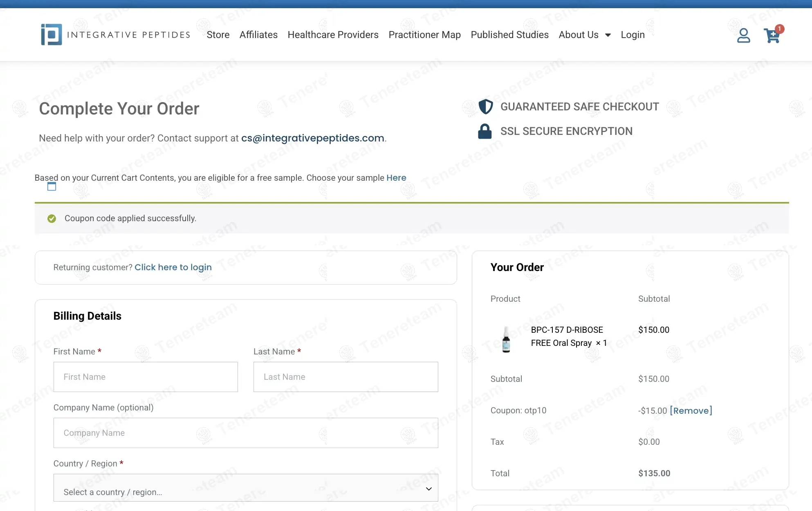Open the user account icon

click(743, 36)
